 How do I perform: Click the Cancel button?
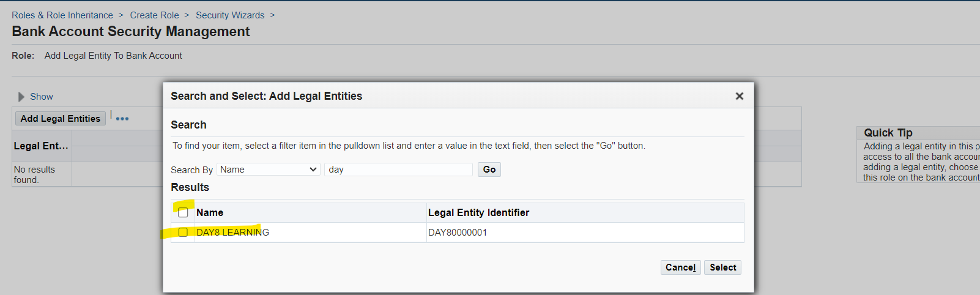(x=680, y=267)
